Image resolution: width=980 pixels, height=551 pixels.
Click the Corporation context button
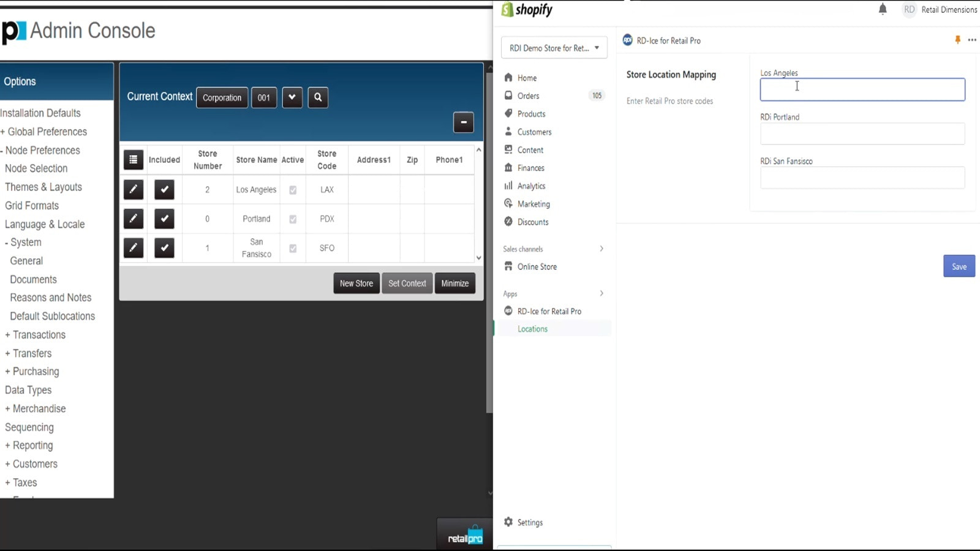pyautogui.click(x=222, y=97)
